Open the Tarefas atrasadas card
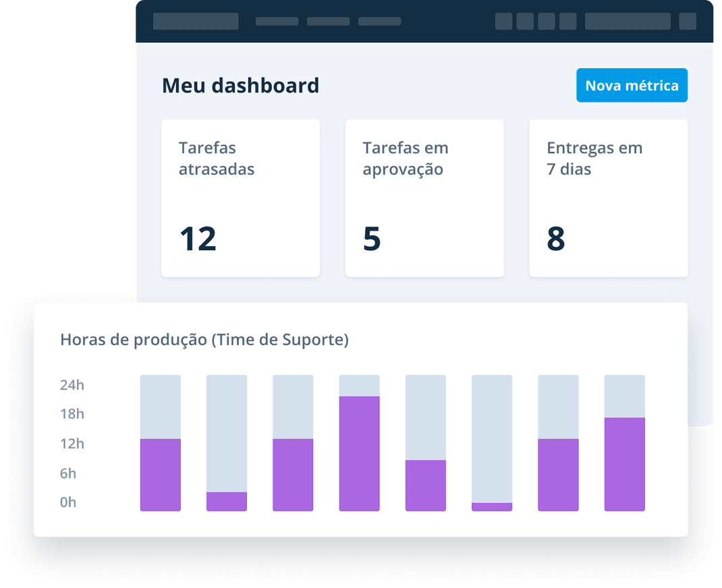This screenshot has width=722, height=588. (x=240, y=198)
